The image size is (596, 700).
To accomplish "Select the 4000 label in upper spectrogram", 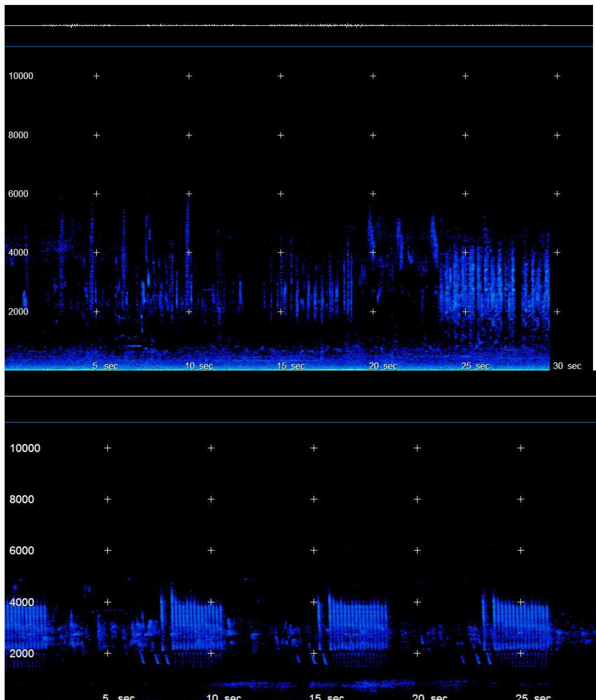I will tap(18, 252).
